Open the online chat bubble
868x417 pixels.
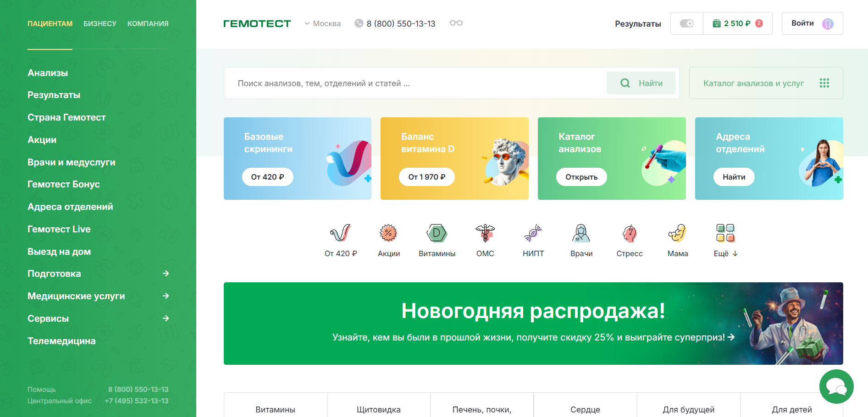pyautogui.click(x=836, y=386)
